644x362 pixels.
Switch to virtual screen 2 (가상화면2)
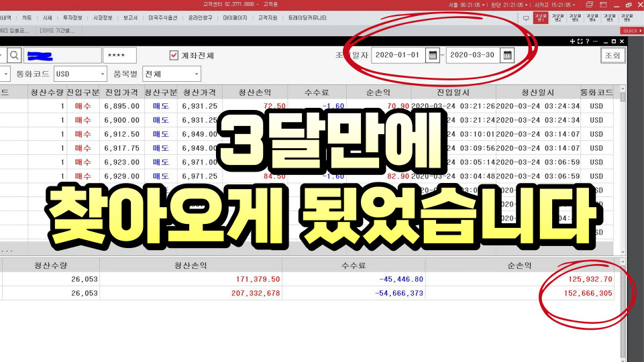click(557, 18)
